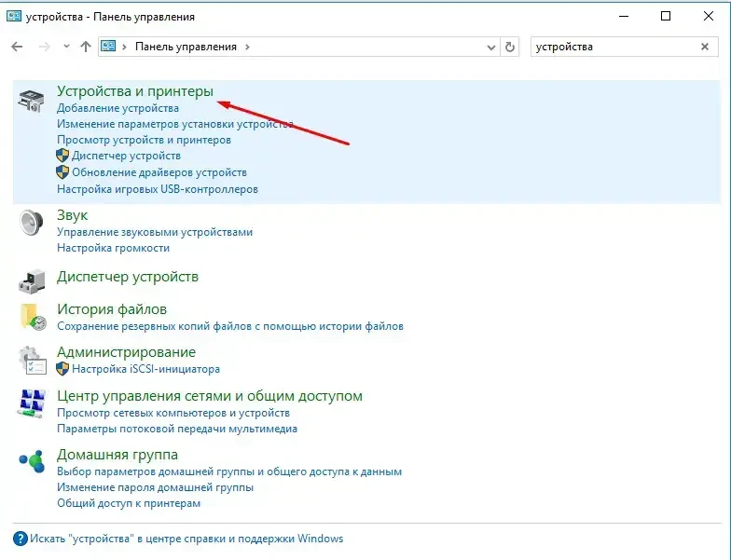This screenshot has height=560, width=731.
Task: Open Изменение пароля домашней группы
Action: pos(155,487)
